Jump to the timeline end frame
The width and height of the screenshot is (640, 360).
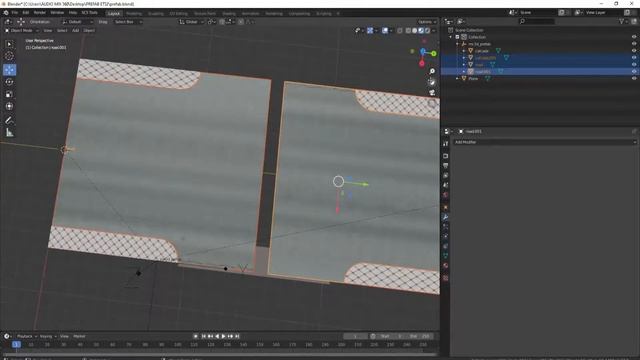(237, 336)
